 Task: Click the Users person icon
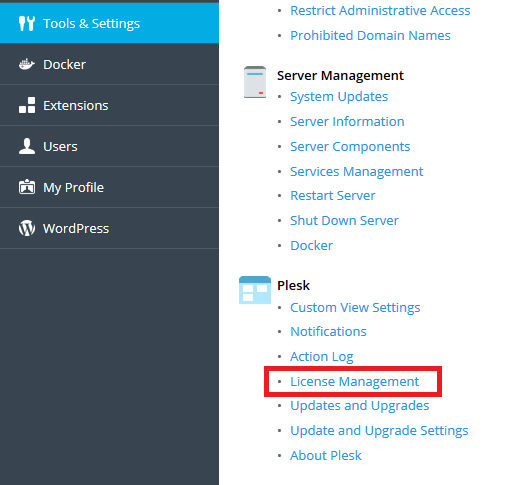(27, 146)
